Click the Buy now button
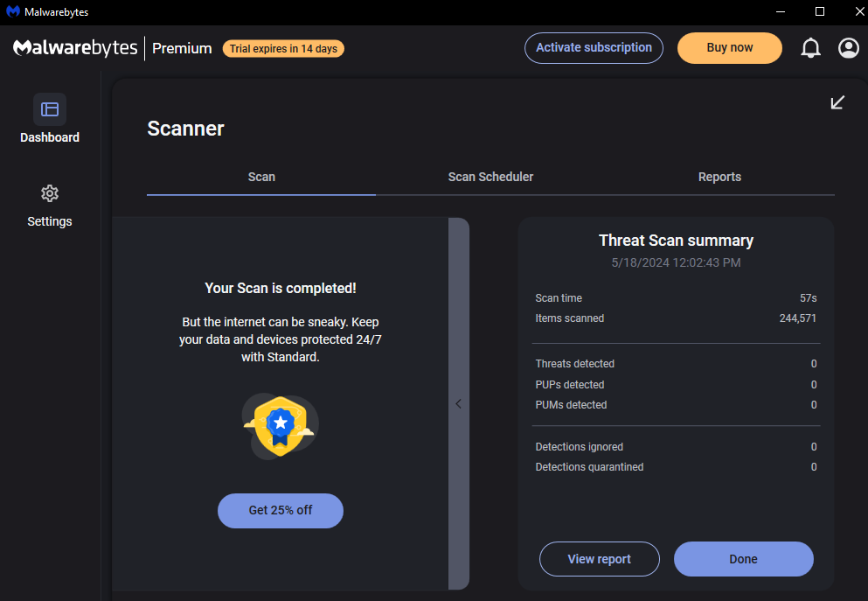Image resolution: width=868 pixels, height=601 pixels. (x=730, y=48)
